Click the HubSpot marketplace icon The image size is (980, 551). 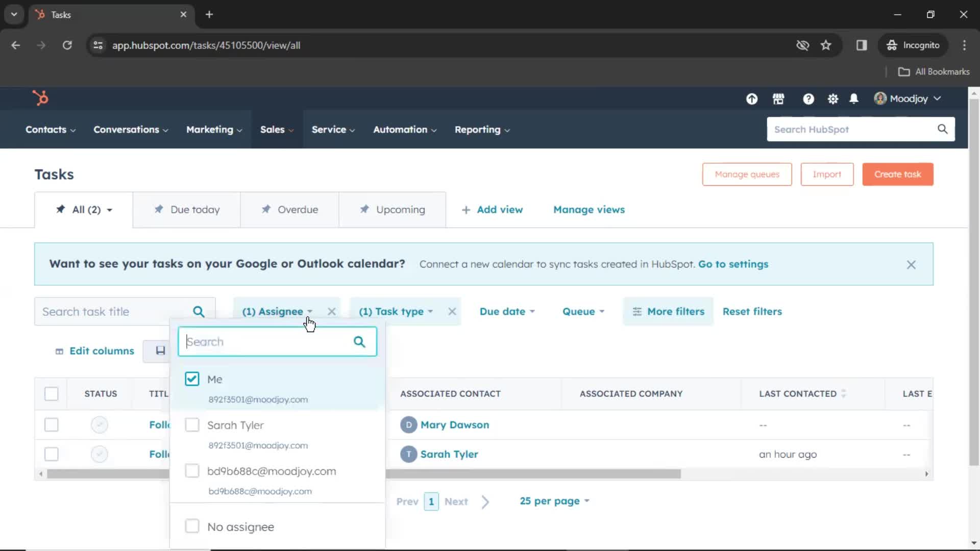[779, 99]
